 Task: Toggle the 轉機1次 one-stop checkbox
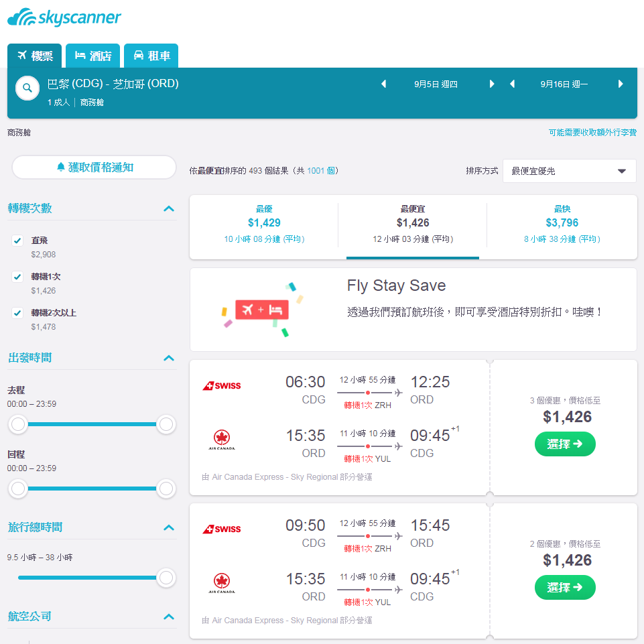click(17, 276)
